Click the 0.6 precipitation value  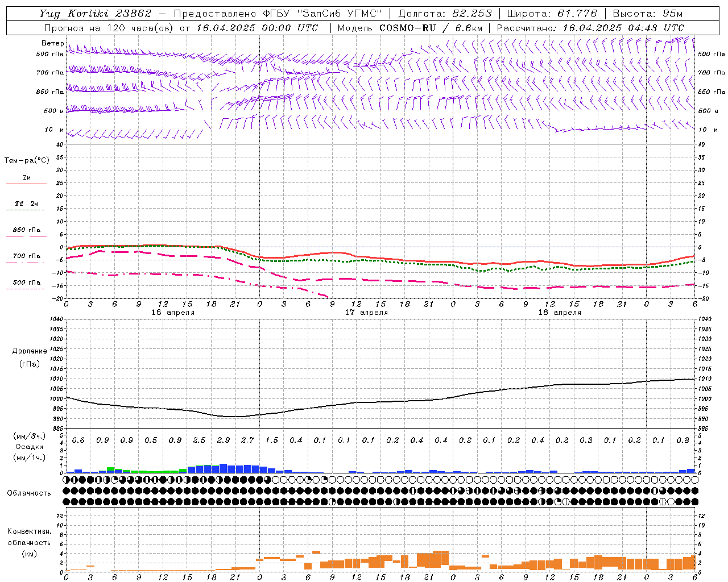point(78,440)
